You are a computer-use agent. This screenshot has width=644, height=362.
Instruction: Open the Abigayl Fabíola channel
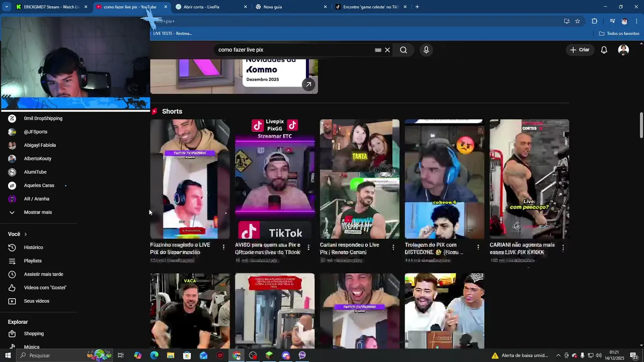click(39, 145)
